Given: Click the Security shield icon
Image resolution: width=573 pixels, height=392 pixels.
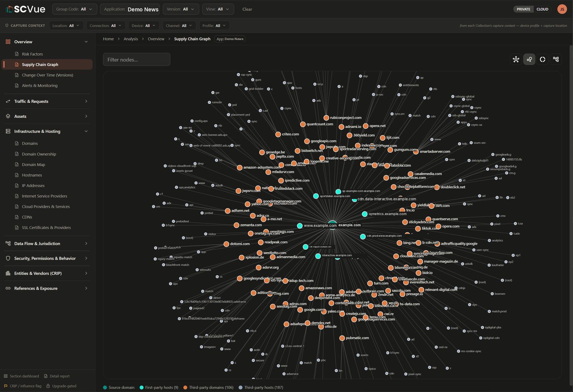Looking at the screenshot, I should [8, 258].
